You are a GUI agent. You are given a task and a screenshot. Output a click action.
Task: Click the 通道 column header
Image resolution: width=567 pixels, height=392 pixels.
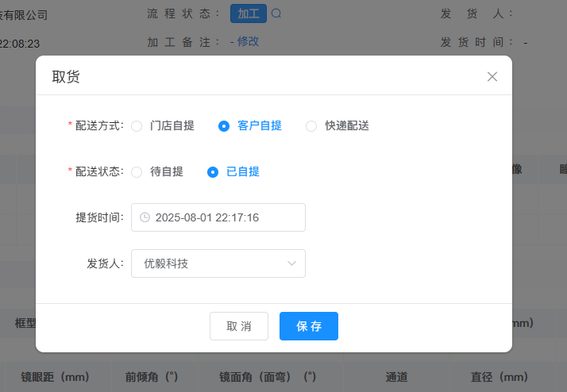point(396,376)
